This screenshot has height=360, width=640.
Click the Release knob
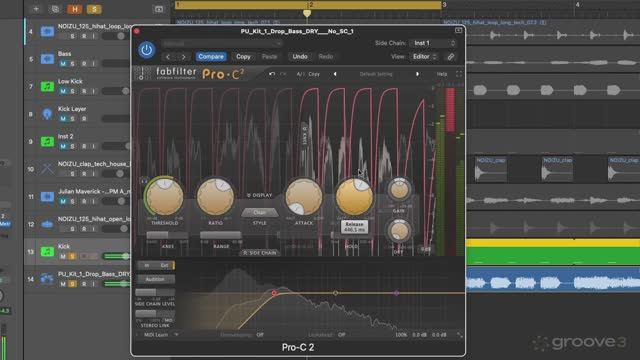tap(354, 197)
